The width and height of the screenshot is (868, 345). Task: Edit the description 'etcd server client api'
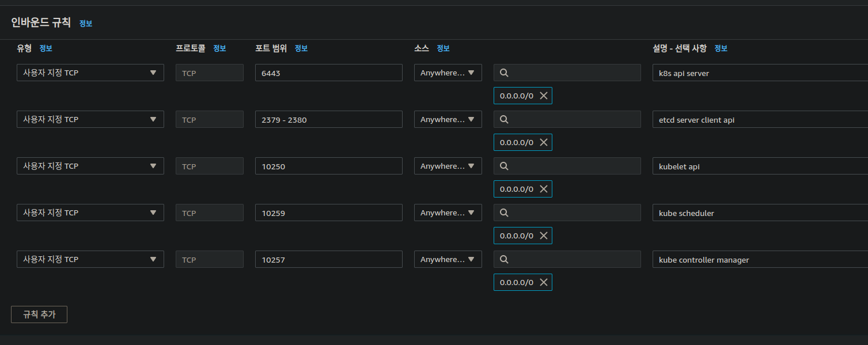coord(760,119)
